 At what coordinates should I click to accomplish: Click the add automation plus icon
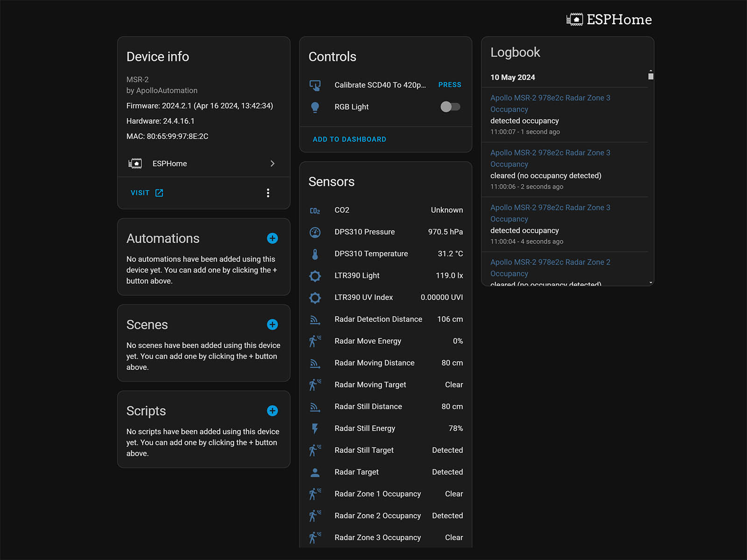click(x=272, y=238)
